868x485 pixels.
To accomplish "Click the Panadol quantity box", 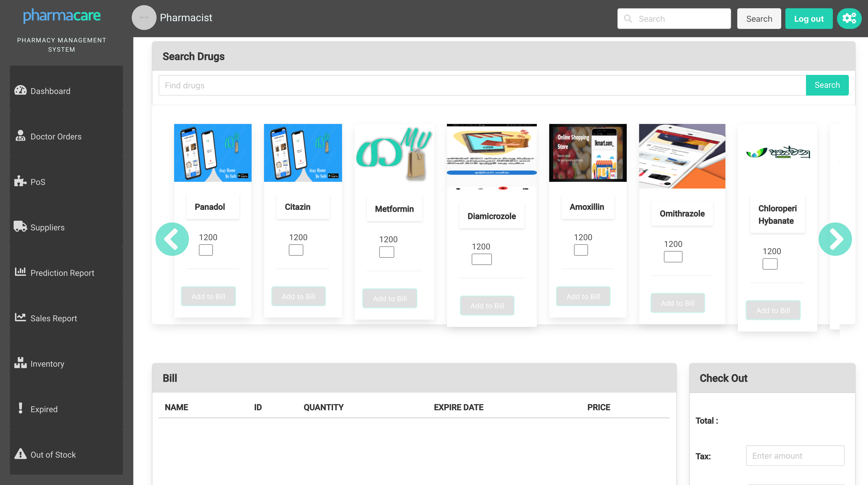I will (x=206, y=250).
